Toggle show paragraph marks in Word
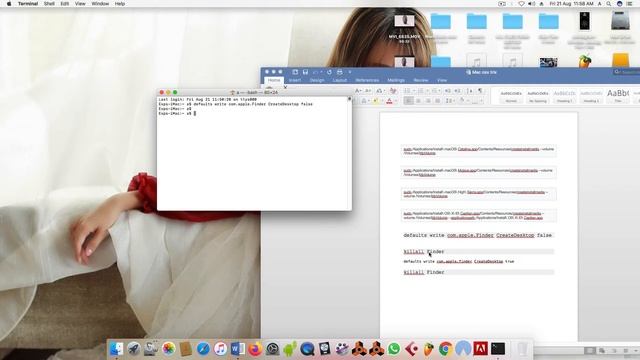The height and width of the screenshot is (360, 640). click(x=480, y=91)
